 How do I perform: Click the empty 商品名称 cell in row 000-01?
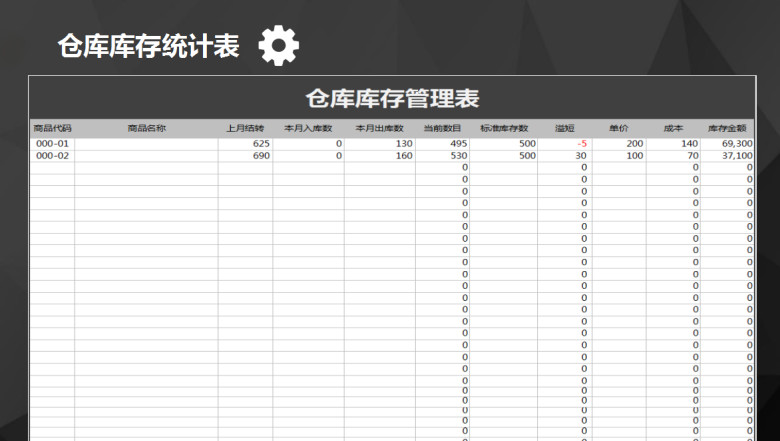pos(146,144)
